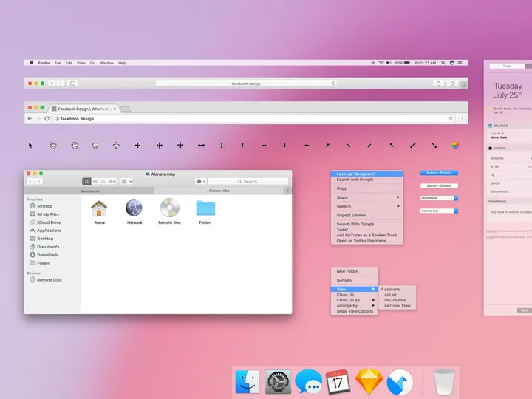
Task: Go back in Chrome toolbar
Action: [x=30, y=119]
